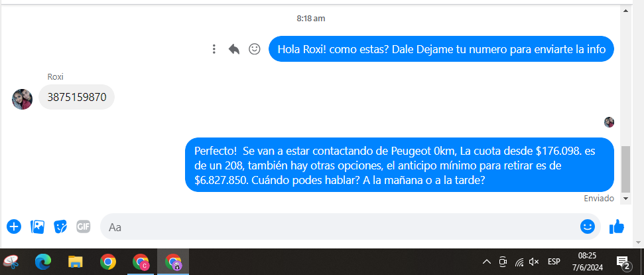Switch to Chrome profile C window

click(x=141, y=262)
